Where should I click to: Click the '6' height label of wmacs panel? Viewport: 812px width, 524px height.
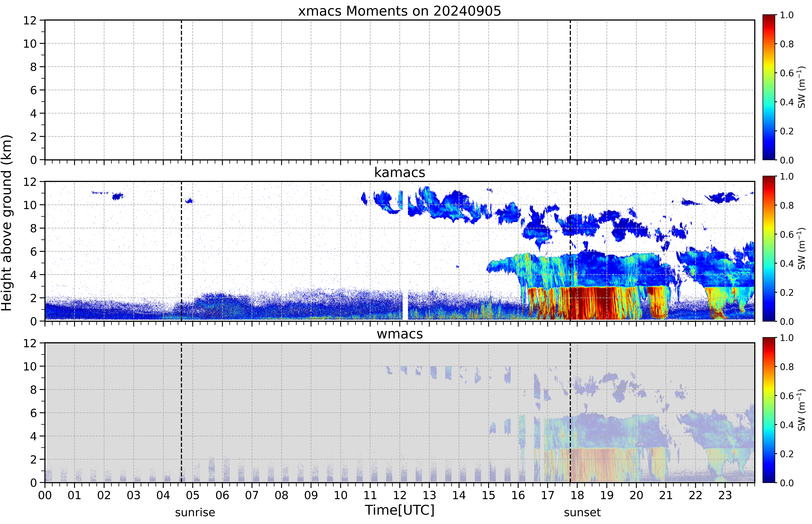(33, 413)
